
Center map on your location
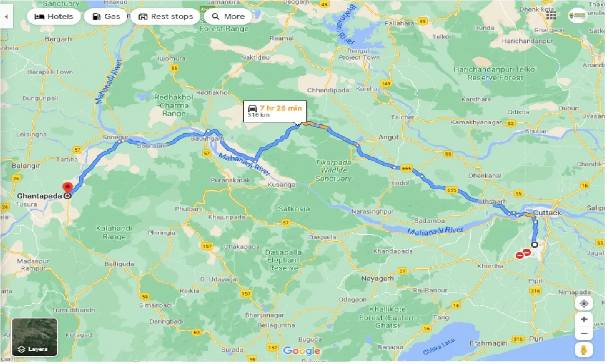pyautogui.click(x=584, y=303)
